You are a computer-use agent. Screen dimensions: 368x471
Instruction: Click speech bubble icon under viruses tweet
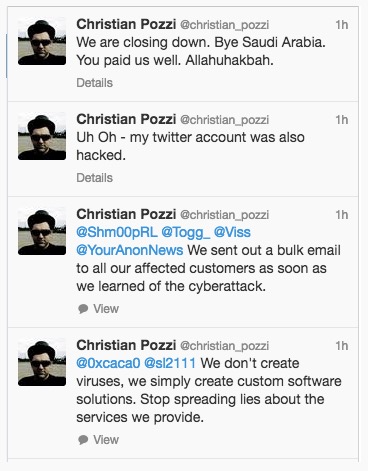[x=83, y=440]
